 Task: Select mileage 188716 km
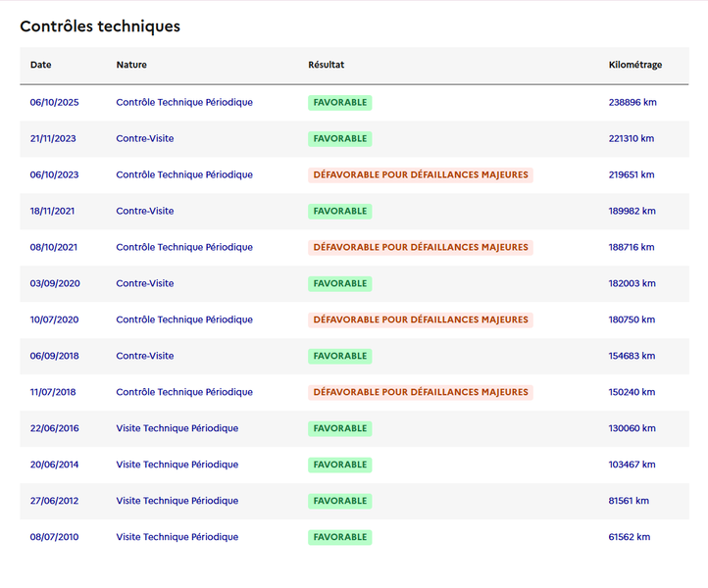632,247
